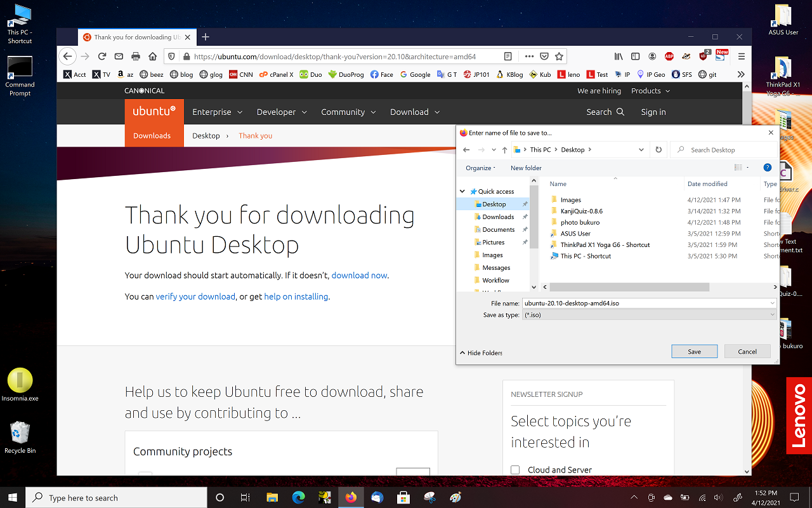This screenshot has width=812, height=508.
Task: Open CNN bookmark in bookmarks bar
Action: (x=240, y=74)
